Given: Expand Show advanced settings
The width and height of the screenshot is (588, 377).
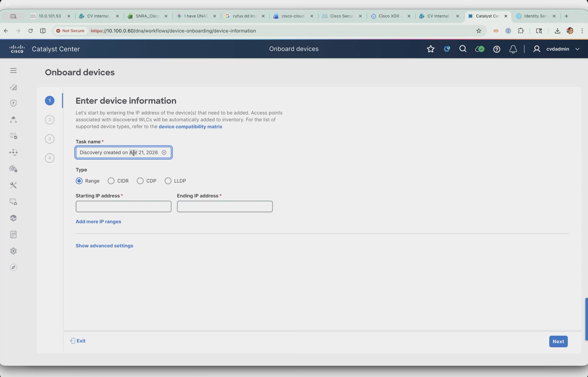Looking at the screenshot, I should [105, 246].
